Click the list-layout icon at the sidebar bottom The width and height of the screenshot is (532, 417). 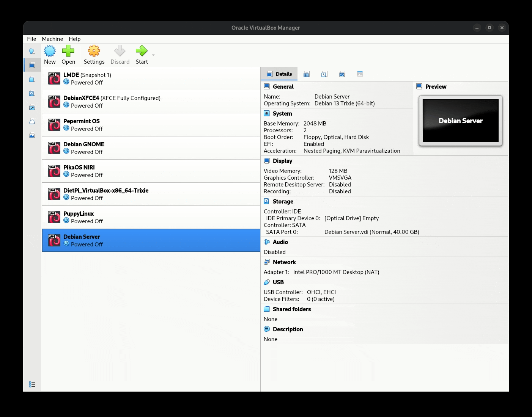(x=32, y=384)
